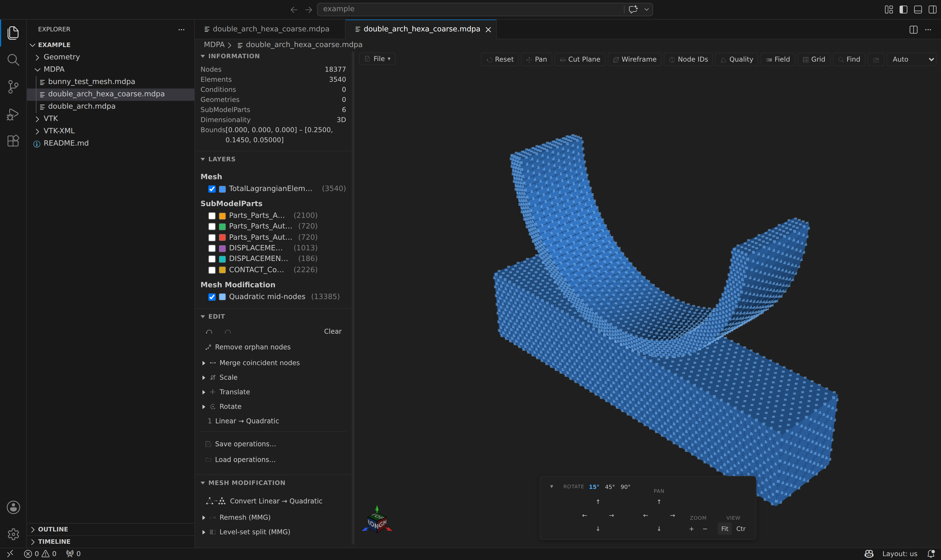Toggle the Grid display
Viewport: 941px width, 560px height.
pos(814,59)
